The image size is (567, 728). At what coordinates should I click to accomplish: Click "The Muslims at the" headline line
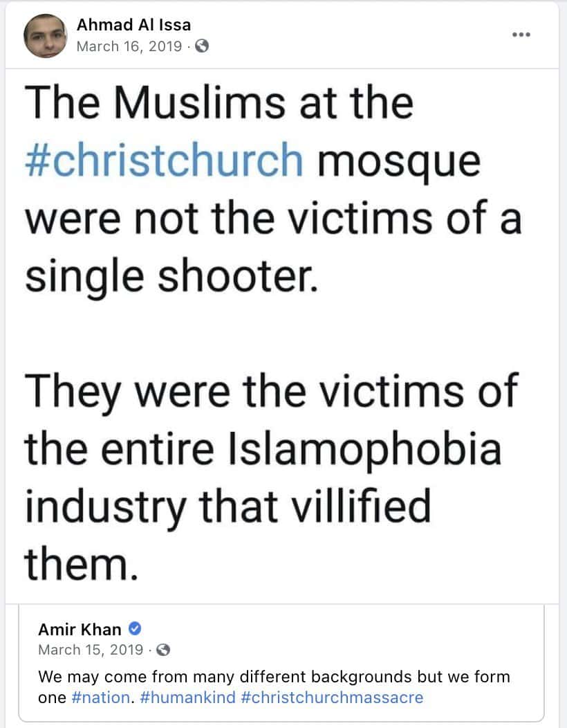219,102
